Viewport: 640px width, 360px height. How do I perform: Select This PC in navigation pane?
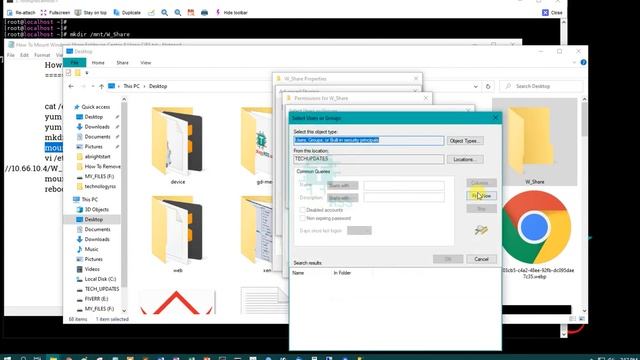pos(89,200)
